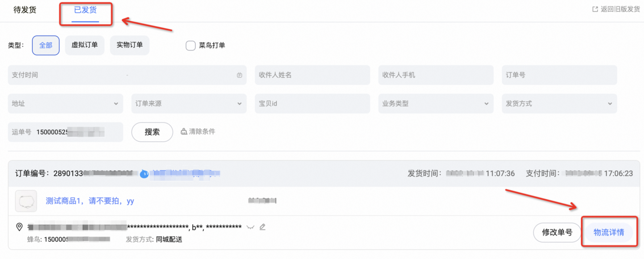Expand the 订单来源 dropdown
644x259 pixels.
click(189, 104)
